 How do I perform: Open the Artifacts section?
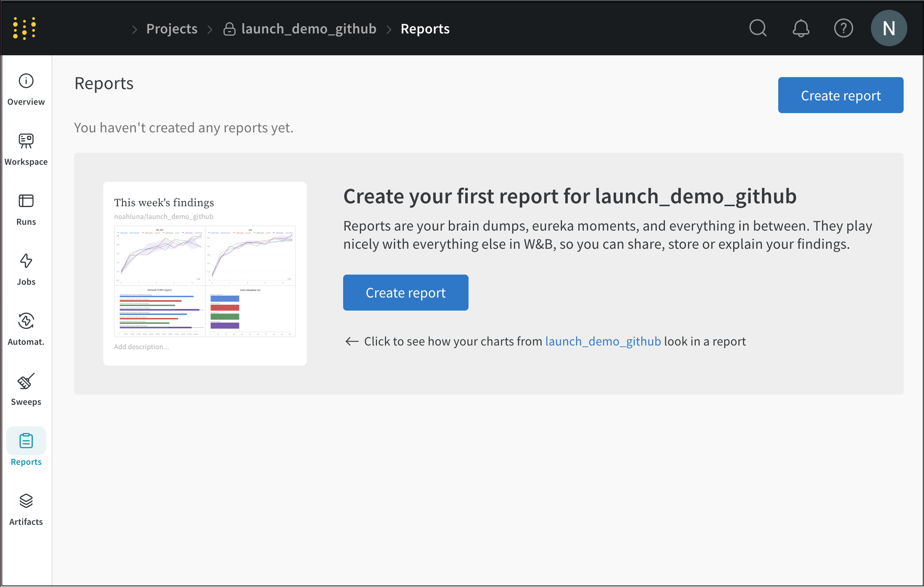(x=26, y=509)
